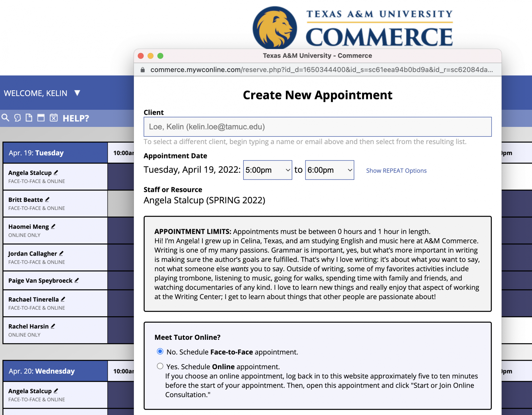This screenshot has height=415, width=532.
Task: Click pencil icon next to Jordan Callagher
Action: pyautogui.click(x=61, y=254)
